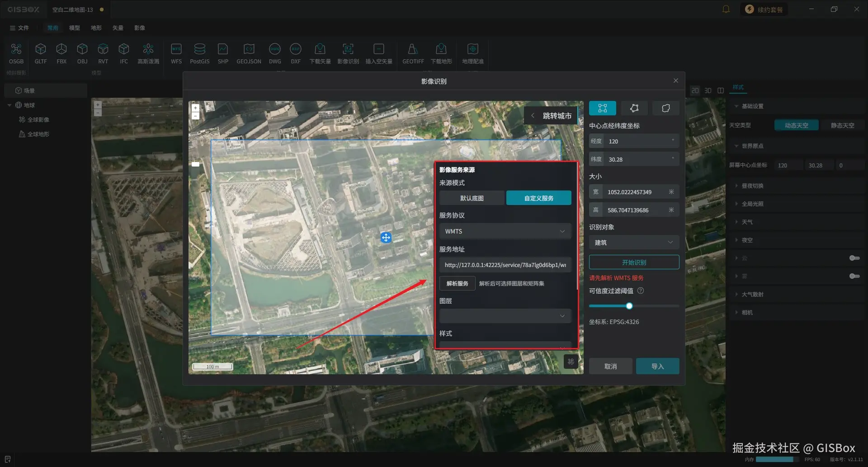
Task: Switch to the Model tab (模型)
Action: coord(75,28)
